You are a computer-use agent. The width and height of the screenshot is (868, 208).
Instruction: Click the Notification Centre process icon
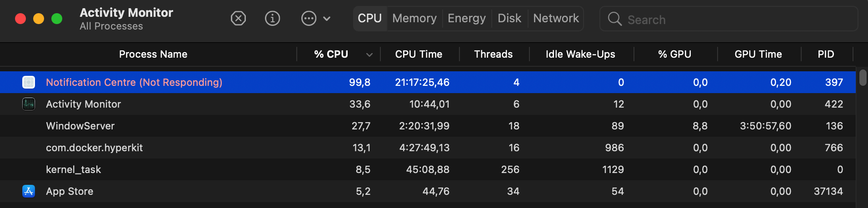coord(29,82)
